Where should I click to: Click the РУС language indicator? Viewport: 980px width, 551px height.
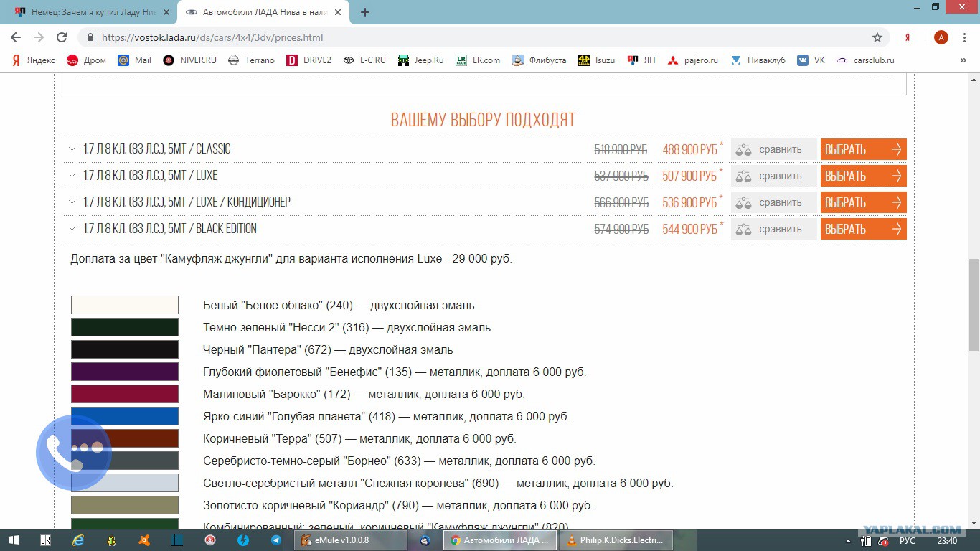tap(907, 540)
